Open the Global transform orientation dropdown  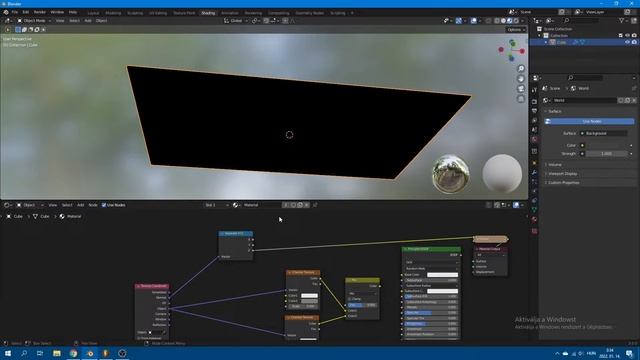coord(236,20)
